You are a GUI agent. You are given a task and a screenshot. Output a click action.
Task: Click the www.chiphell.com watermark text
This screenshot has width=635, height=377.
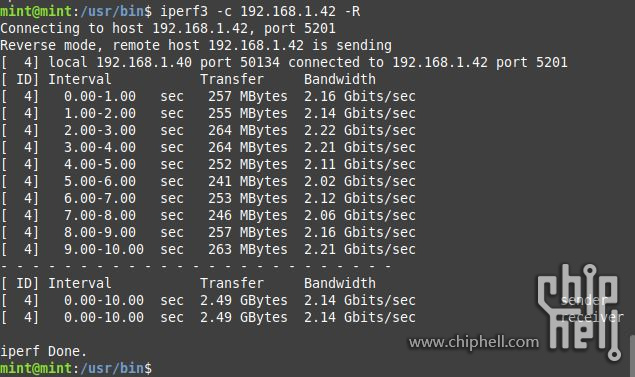tap(474, 343)
